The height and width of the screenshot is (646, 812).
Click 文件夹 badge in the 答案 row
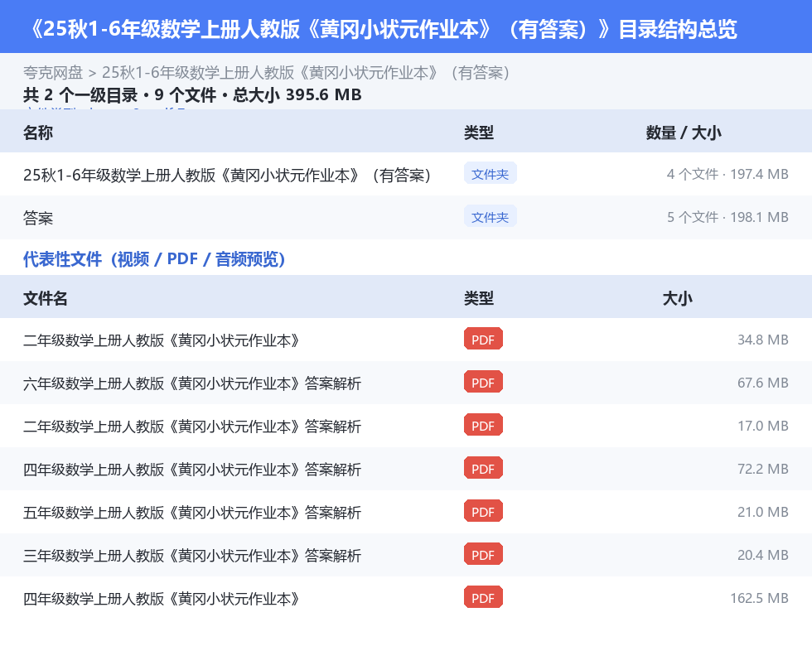[490, 217]
